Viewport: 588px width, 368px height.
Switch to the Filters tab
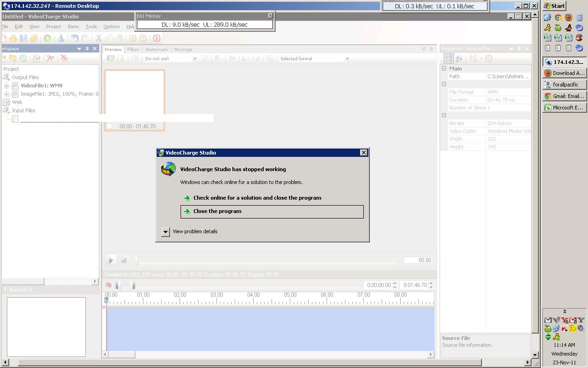click(133, 49)
